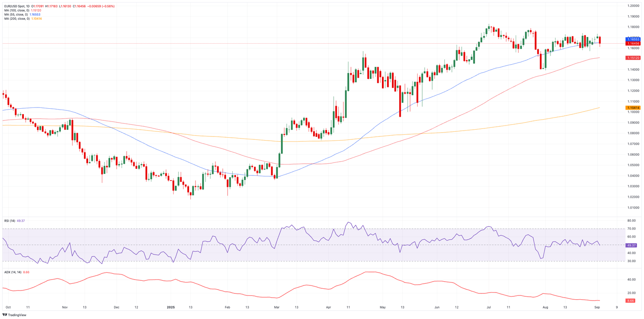
Task: Click the orange 1.10414 MA price tag
Action: pos(633,108)
